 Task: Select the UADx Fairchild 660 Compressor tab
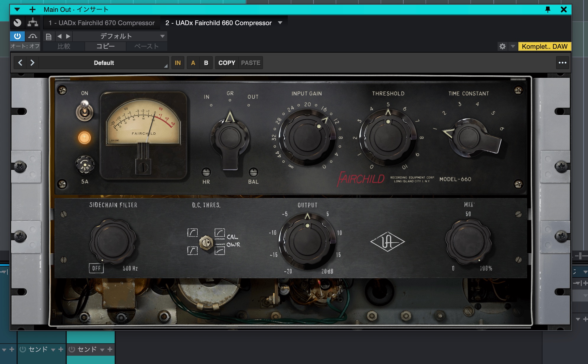click(218, 23)
